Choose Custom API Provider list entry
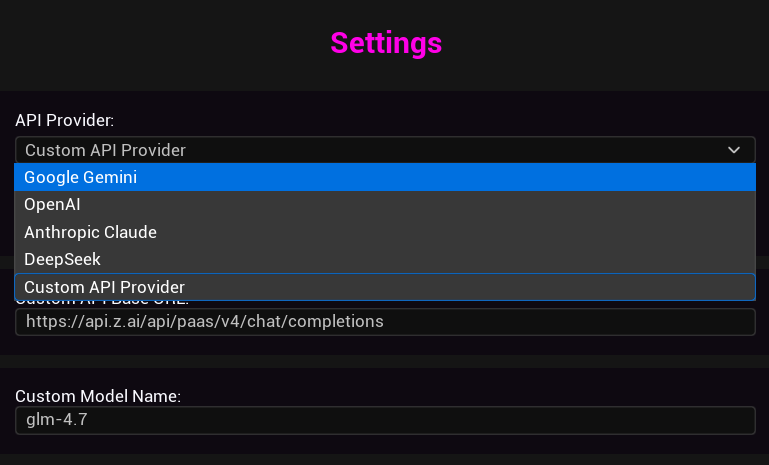The height and width of the screenshot is (465, 769). (105, 287)
